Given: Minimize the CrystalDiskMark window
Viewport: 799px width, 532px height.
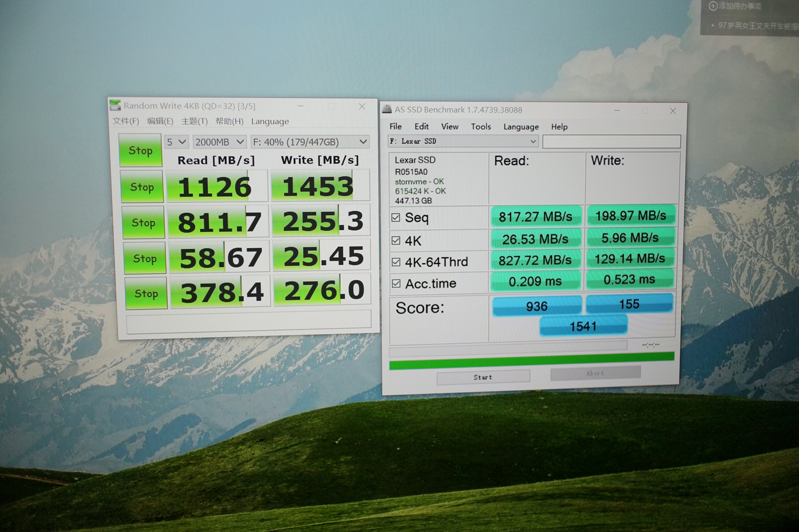Looking at the screenshot, I should click(300, 106).
